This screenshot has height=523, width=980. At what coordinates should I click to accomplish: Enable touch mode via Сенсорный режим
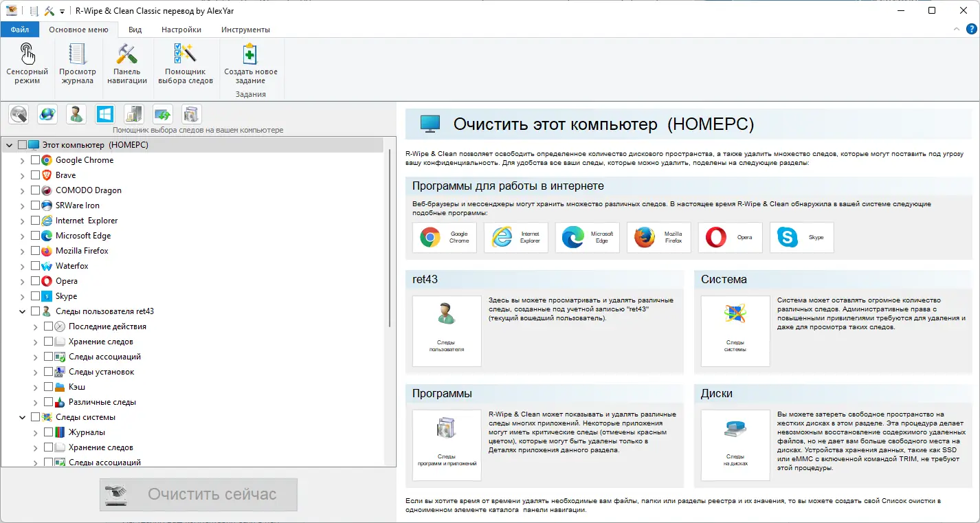click(x=27, y=64)
